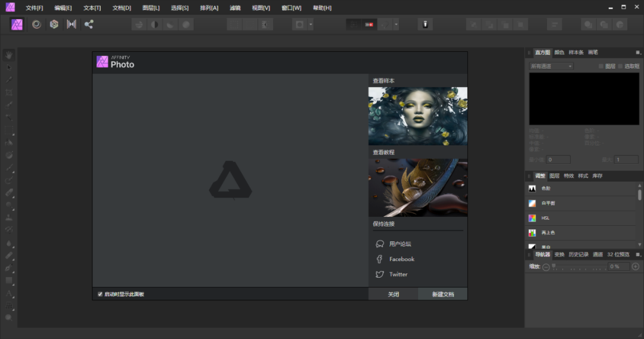
Task: Click the speech bubble icon beside 用户论坛
Action: point(379,244)
